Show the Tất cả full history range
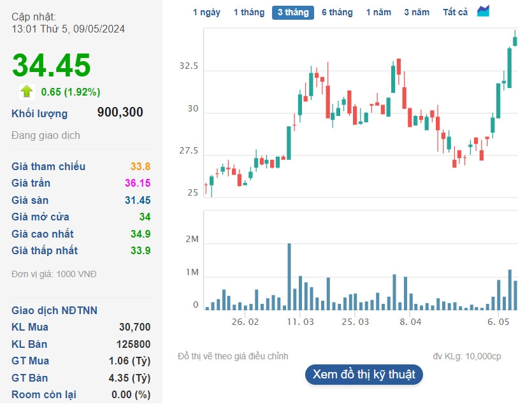 coord(455,12)
